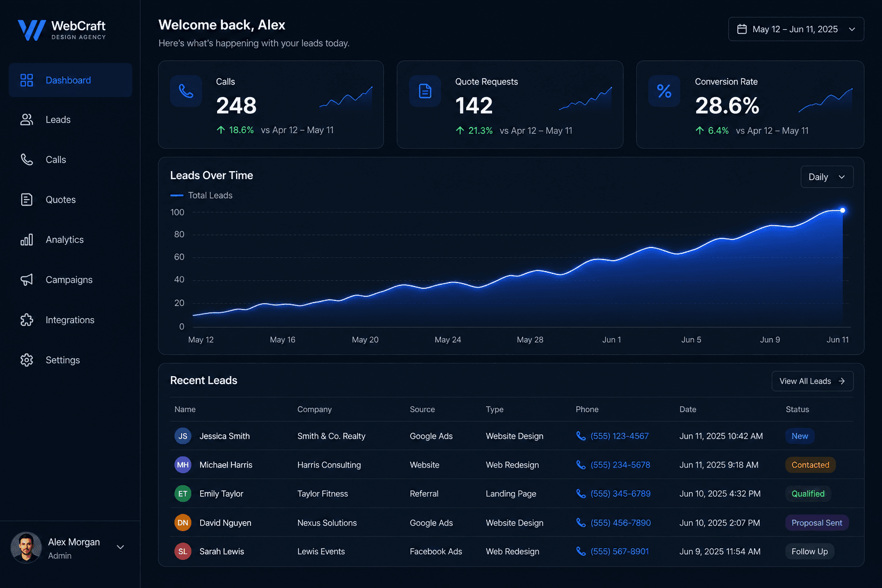Click the Calls card sparkline chart

pos(346,98)
